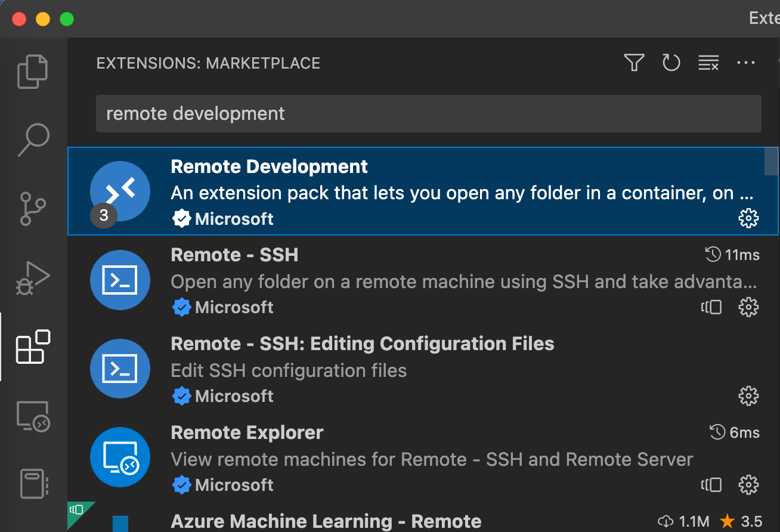Click the pack count badge showing 3

pos(104,215)
